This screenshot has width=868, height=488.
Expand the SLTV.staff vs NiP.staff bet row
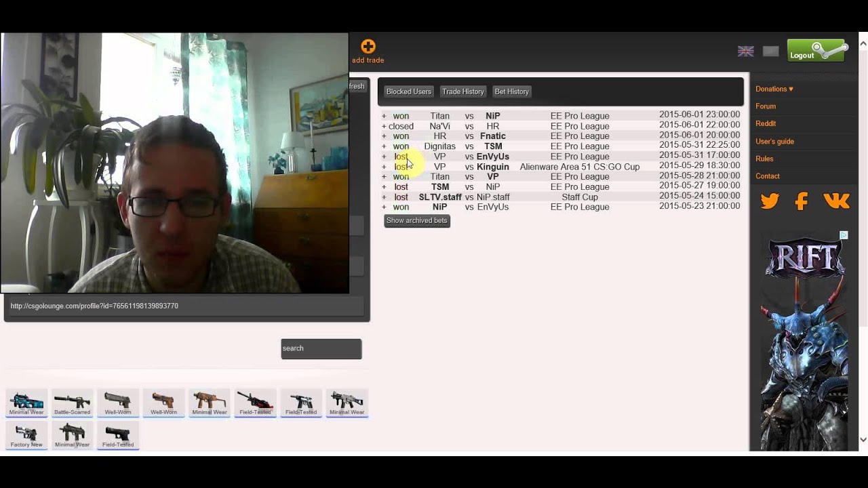384,197
